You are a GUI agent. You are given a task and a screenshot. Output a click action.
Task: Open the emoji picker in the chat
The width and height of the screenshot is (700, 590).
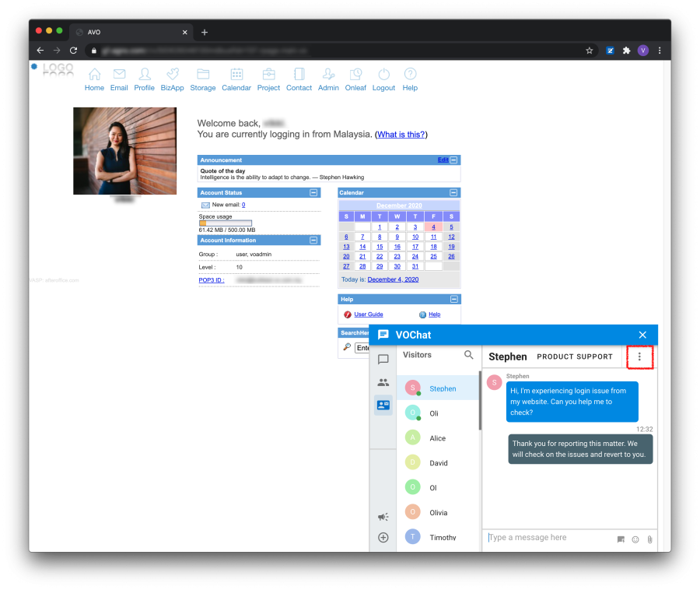[x=635, y=539]
